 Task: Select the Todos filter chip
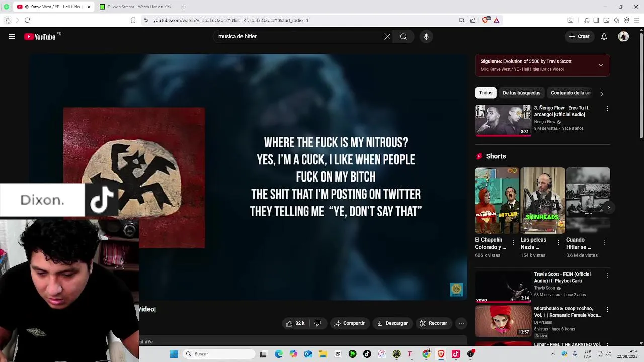tap(486, 93)
